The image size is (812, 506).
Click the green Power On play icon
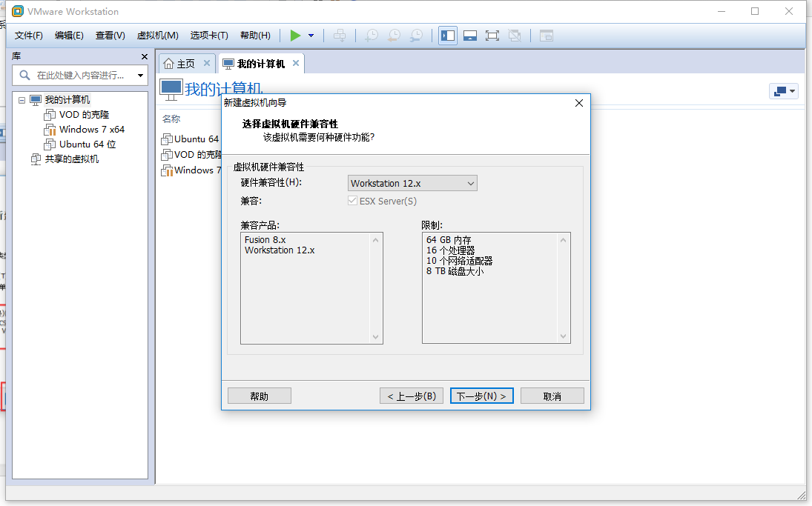[x=295, y=36]
